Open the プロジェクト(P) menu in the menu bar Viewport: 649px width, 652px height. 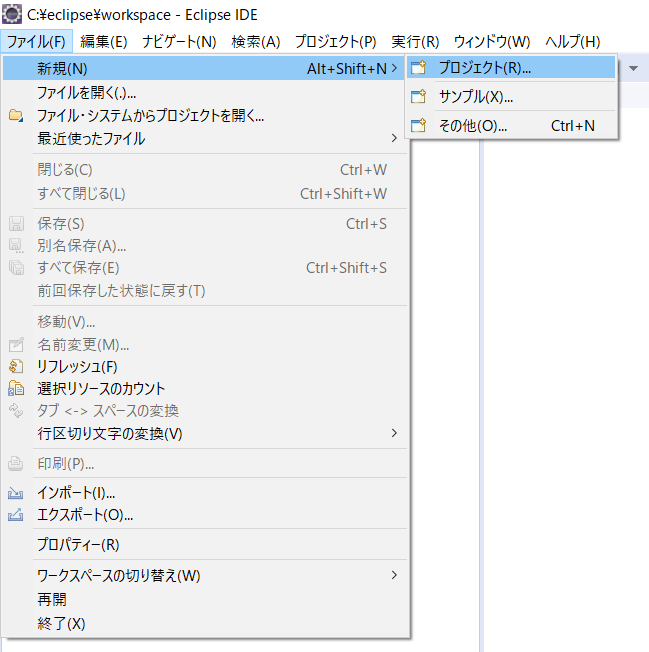(x=336, y=41)
